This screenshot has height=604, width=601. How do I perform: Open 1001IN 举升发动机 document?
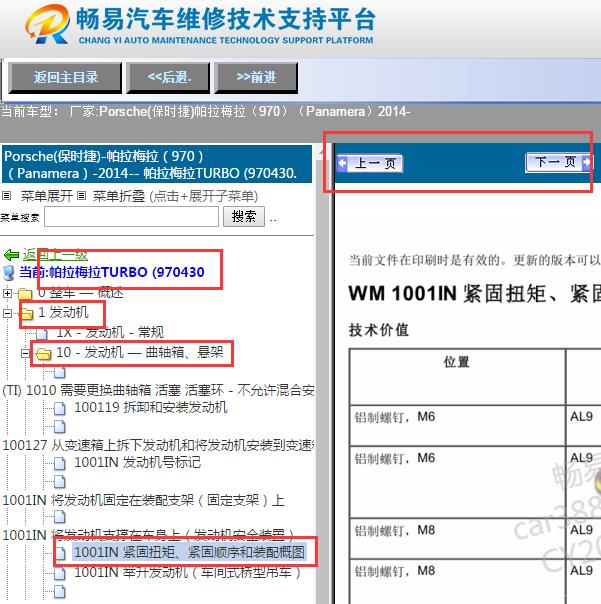pyautogui.click(x=187, y=572)
